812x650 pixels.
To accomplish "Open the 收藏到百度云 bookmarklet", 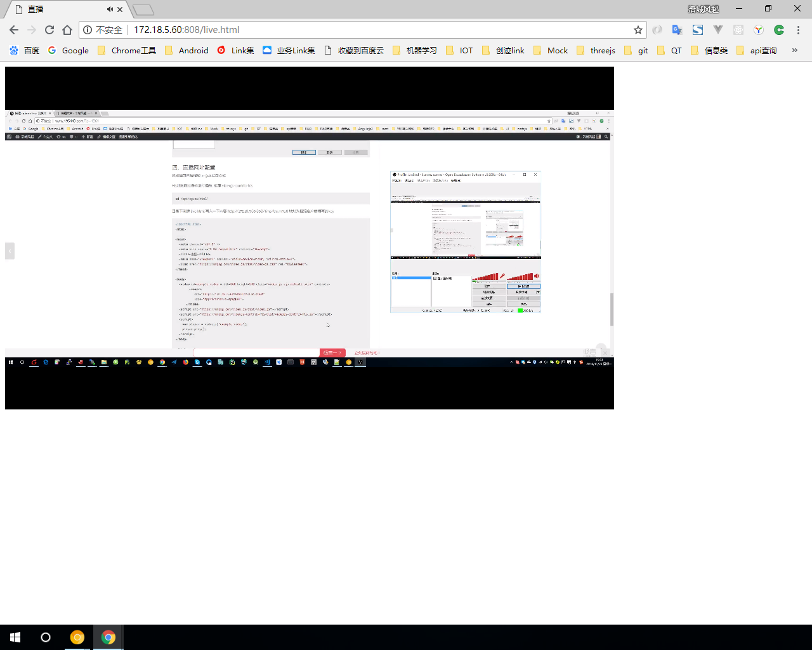I will pyautogui.click(x=354, y=50).
